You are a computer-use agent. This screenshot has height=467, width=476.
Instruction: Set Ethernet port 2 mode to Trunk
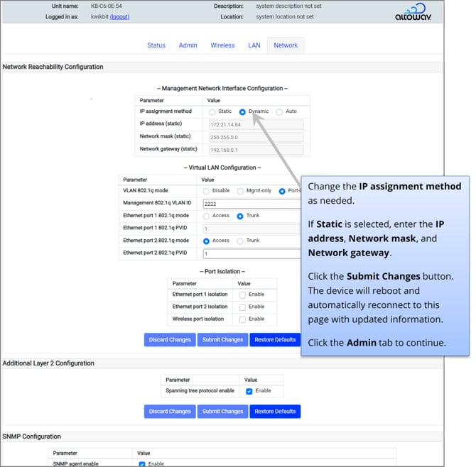(x=240, y=241)
